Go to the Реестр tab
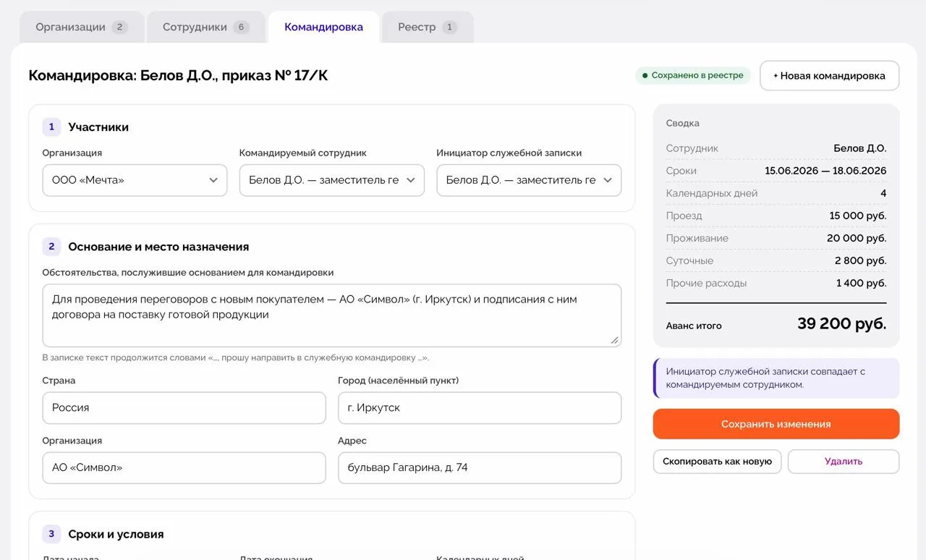926x560 pixels. click(x=428, y=27)
